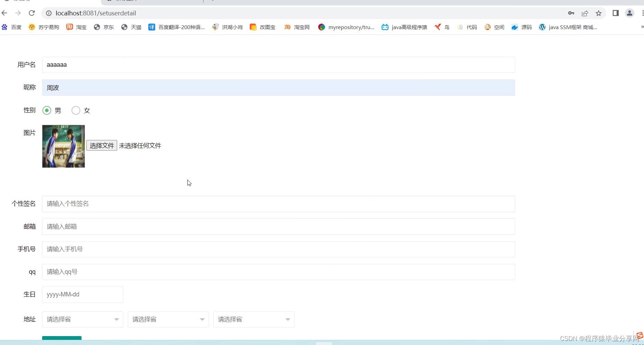Open java高级程序猿 bookmark

point(405,27)
